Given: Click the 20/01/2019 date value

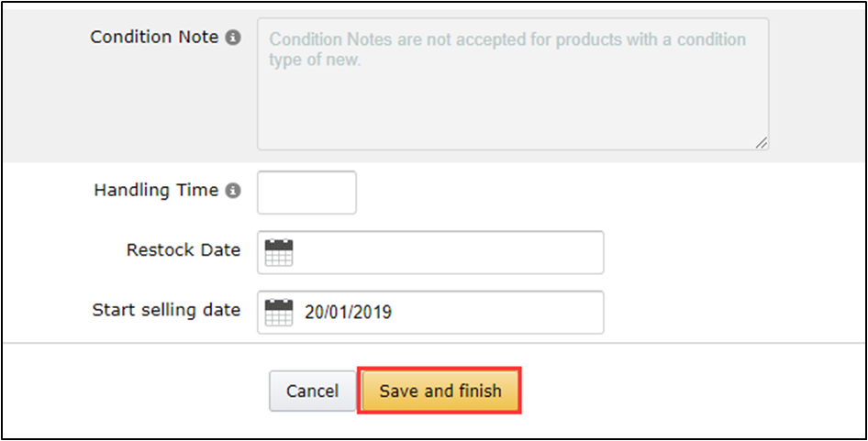Looking at the screenshot, I should [348, 313].
